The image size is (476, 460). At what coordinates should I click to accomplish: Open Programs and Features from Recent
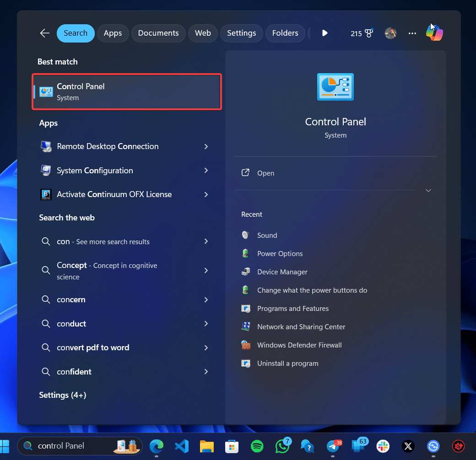pos(293,308)
